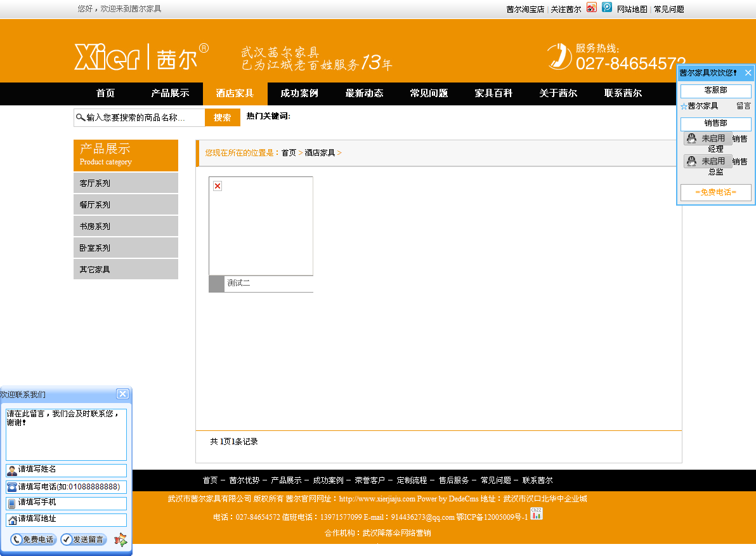
Task: Close the 欢迎联系我们 message widget
Action: (x=122, y=394)
